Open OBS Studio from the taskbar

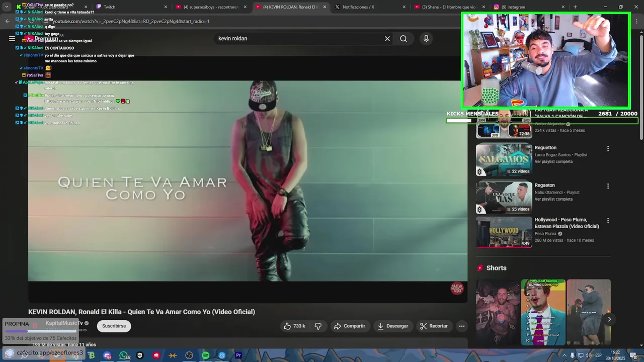pos(189,355)
